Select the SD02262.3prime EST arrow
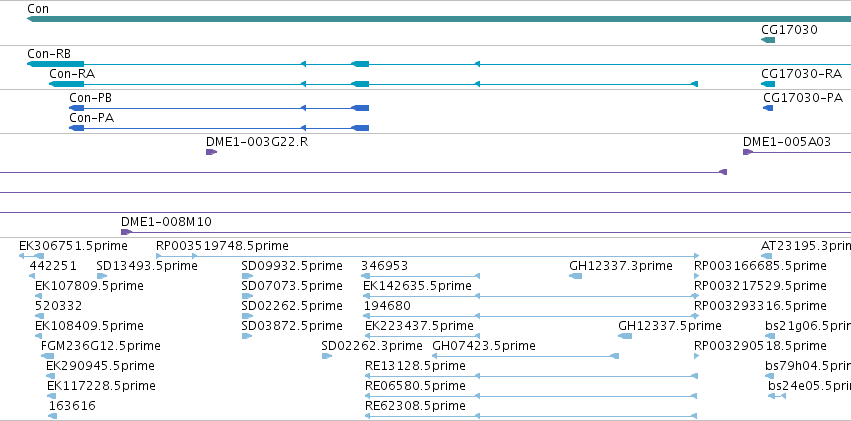851x421 pixels. tap(326, 356)
